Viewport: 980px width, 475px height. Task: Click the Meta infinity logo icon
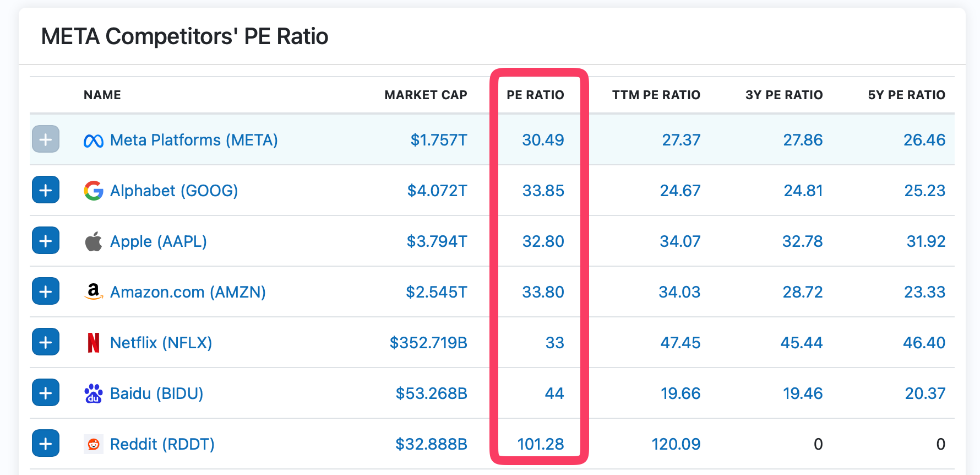pos(94,141)
